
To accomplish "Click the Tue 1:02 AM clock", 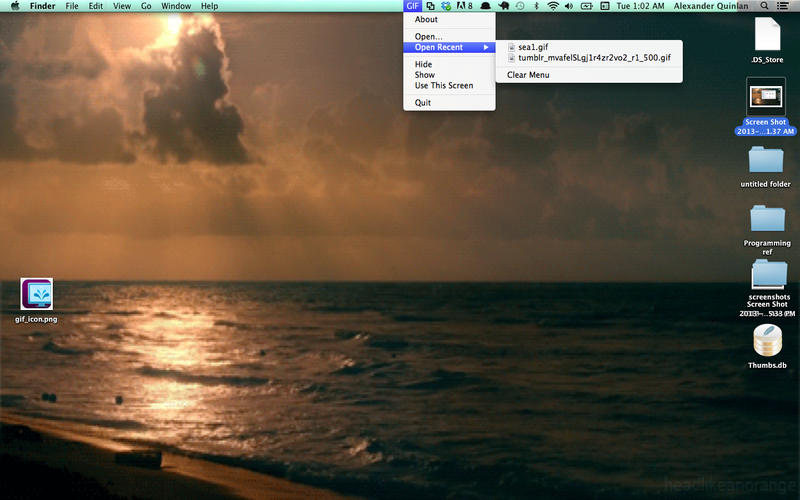I will point(640,6).
